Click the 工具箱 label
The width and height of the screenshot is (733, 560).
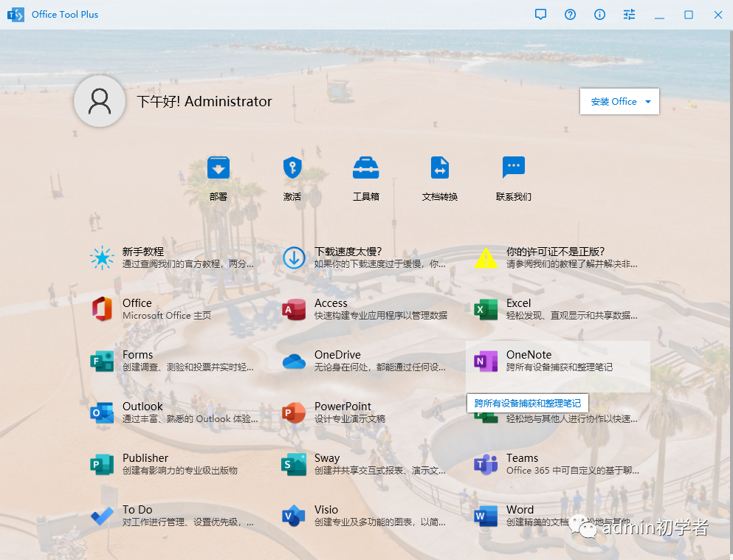(x=365, y=197)
